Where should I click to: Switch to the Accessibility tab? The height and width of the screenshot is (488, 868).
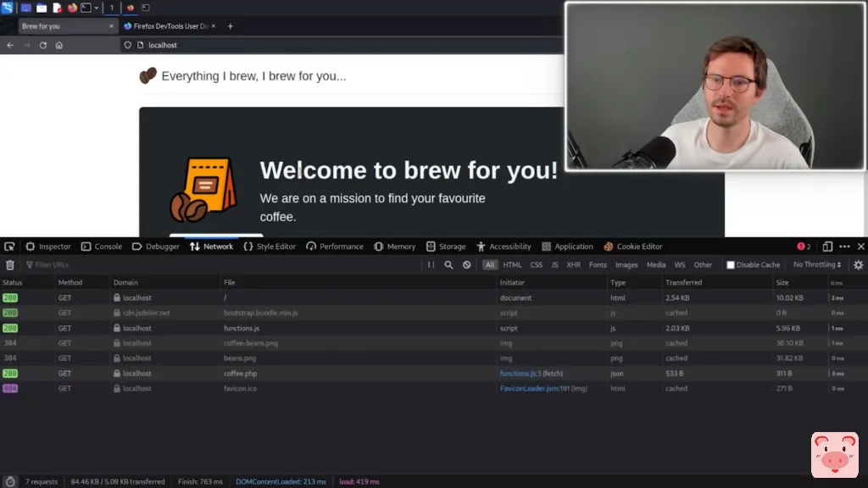coord(504,247)
